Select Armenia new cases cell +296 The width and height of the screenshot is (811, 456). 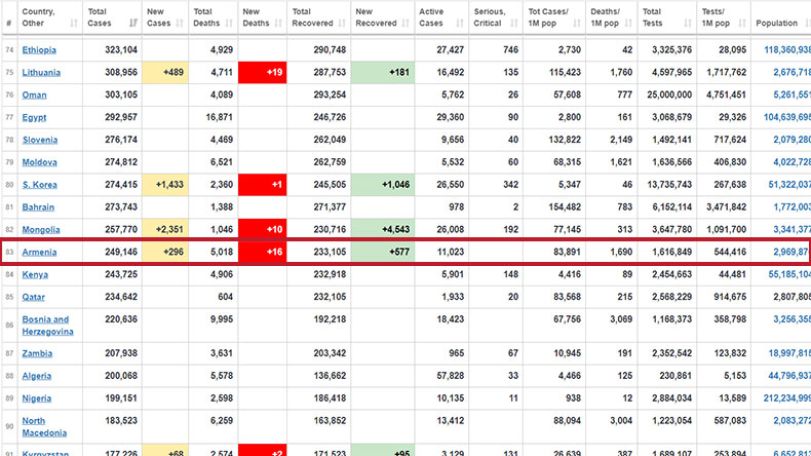166,252
